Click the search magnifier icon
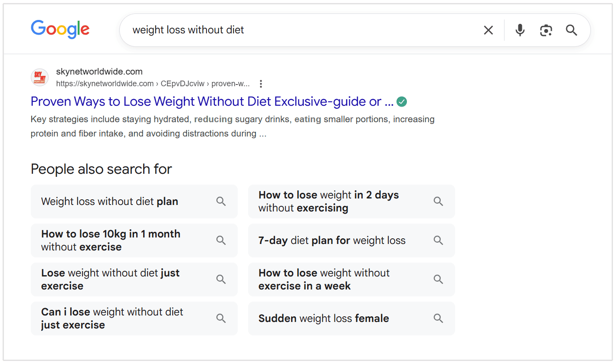The width and height of the screenshot is (616, 364). [x=571, y=30]
